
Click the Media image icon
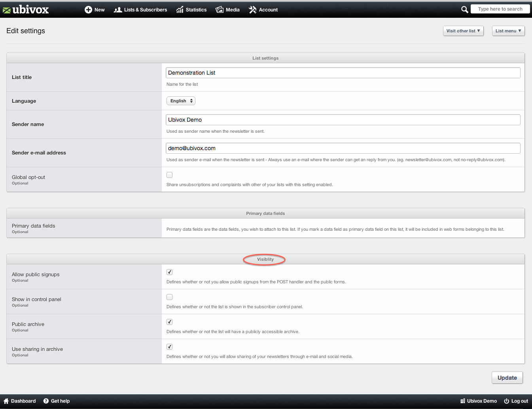tap(220, 10)
